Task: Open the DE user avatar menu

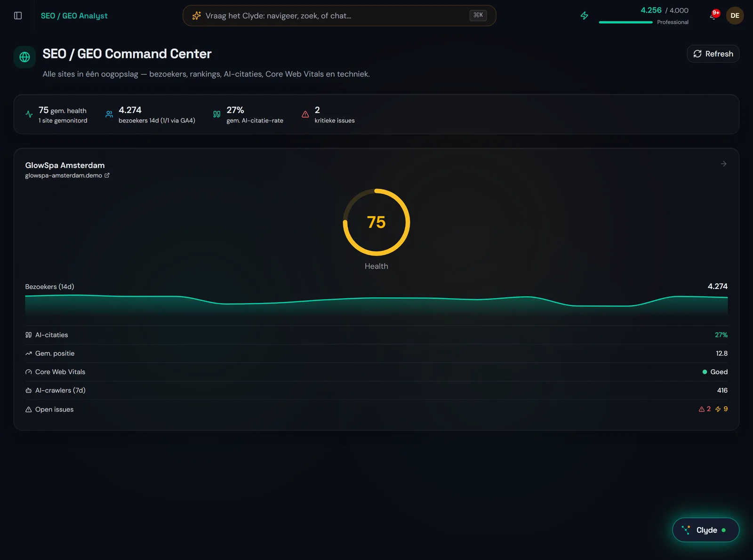Action: tap(735, 16)
